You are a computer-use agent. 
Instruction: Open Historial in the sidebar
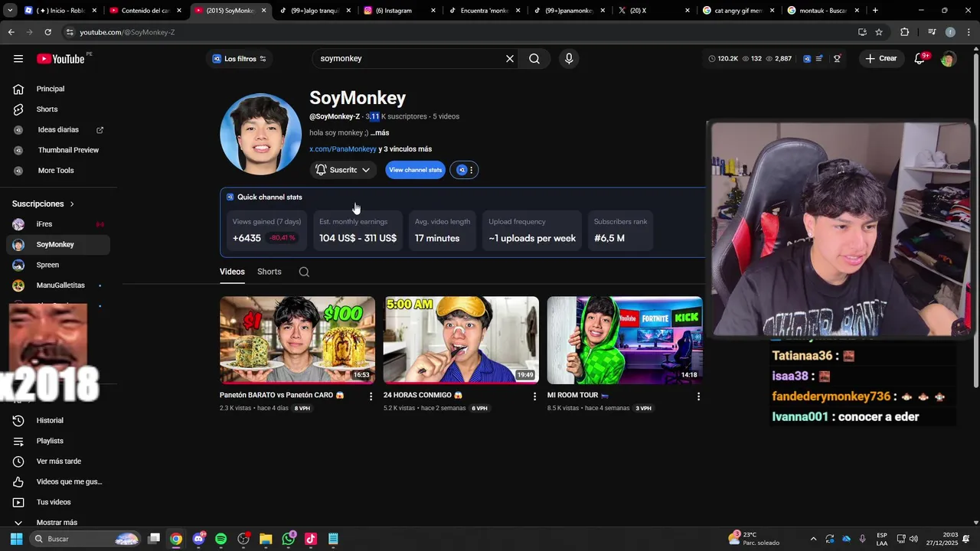(57, 420)
